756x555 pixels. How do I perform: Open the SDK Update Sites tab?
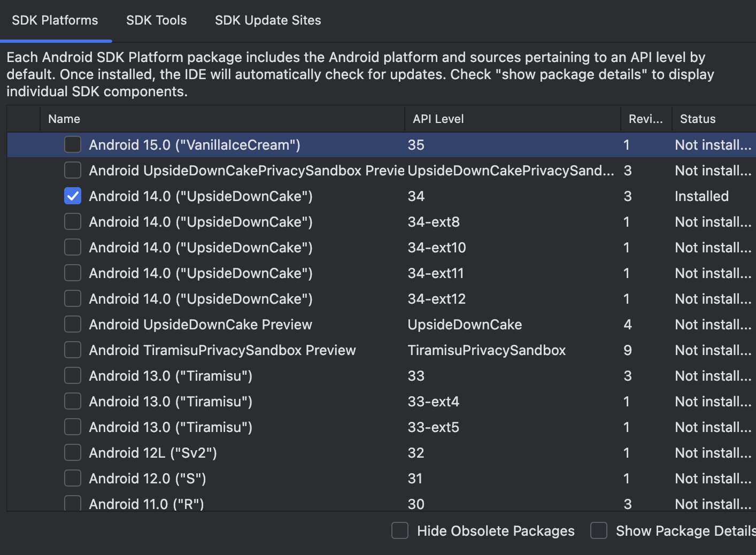268,20
